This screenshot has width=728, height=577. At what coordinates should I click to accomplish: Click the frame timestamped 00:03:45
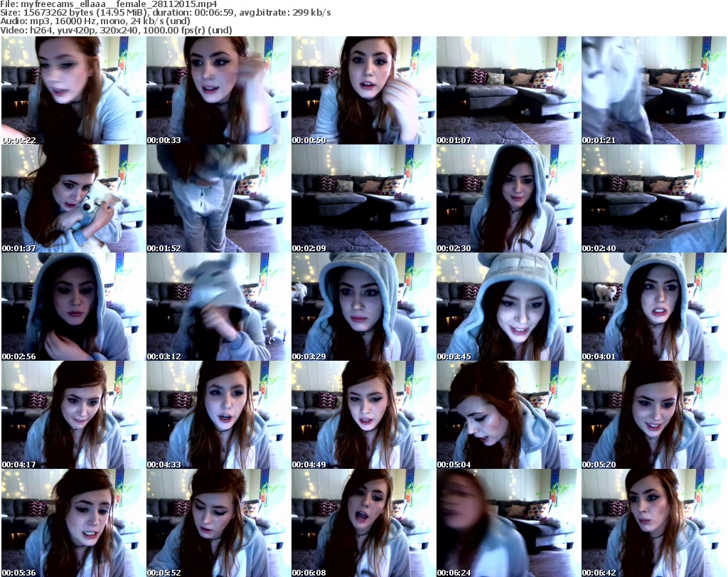pos(508,307)
